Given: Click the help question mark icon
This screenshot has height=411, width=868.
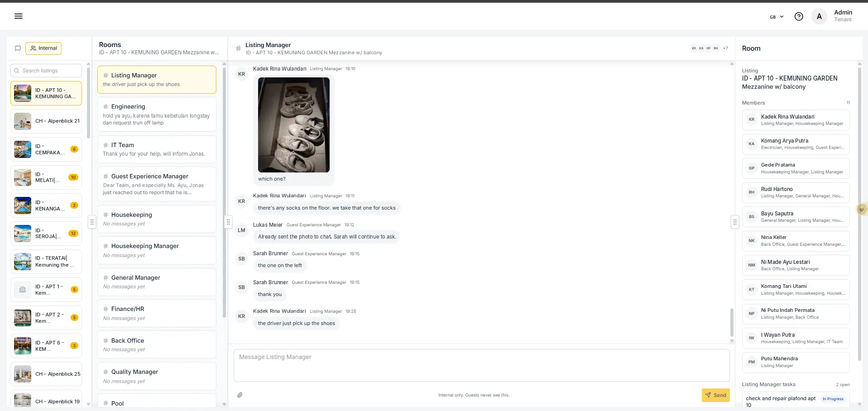Looking at the screenshot, I should [x=799, y=17].
